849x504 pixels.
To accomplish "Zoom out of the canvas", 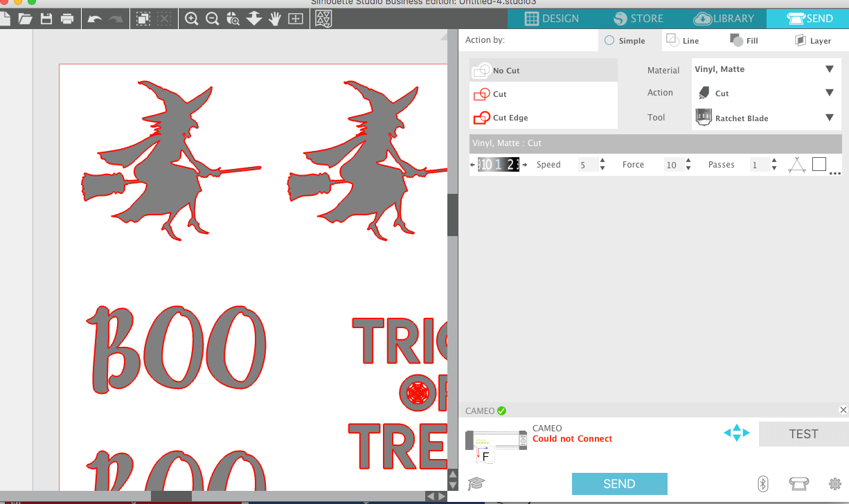I will pos(213,19).
